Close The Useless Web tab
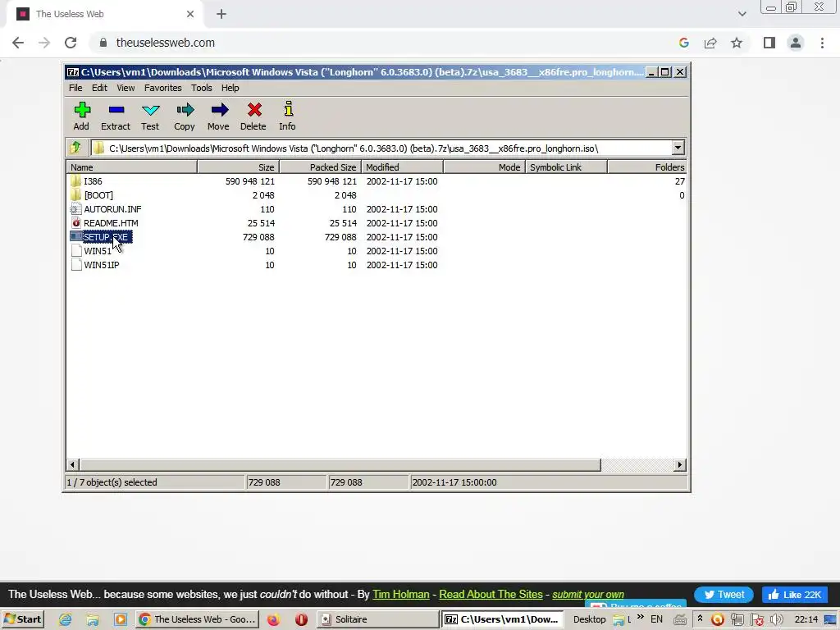Viewport: 840px width, 630px height. 190,14
